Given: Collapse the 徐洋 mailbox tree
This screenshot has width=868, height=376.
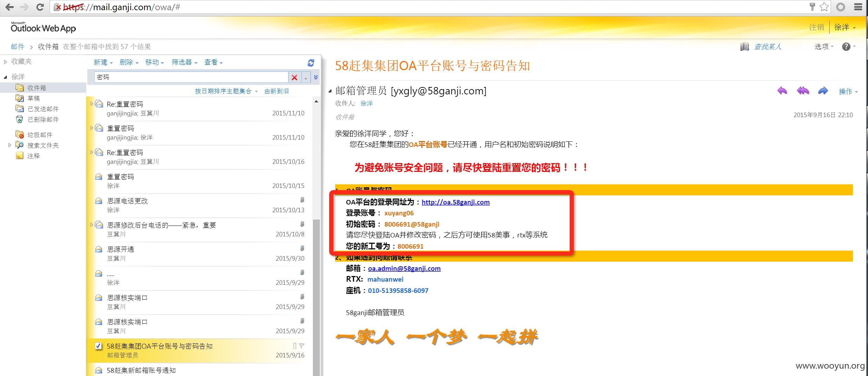Looking at the screenshot, I should (x=5, y=77).
